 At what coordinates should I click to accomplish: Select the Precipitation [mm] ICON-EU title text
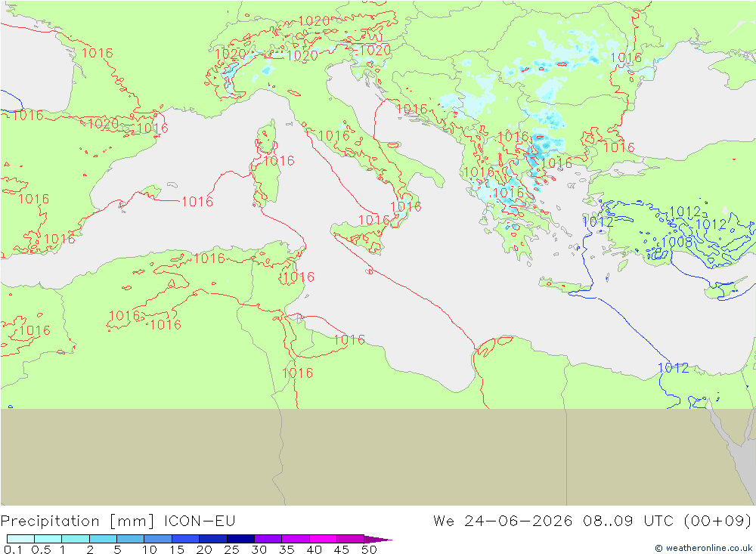pos(118,522)
